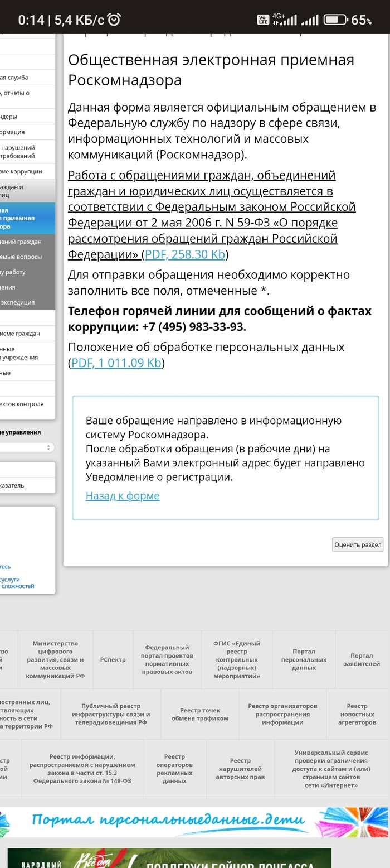Image resolution: width=390 pixels, height=868 pixels.
Task: Open the 'казатель' sidebar item
Action: click(27, 485)
